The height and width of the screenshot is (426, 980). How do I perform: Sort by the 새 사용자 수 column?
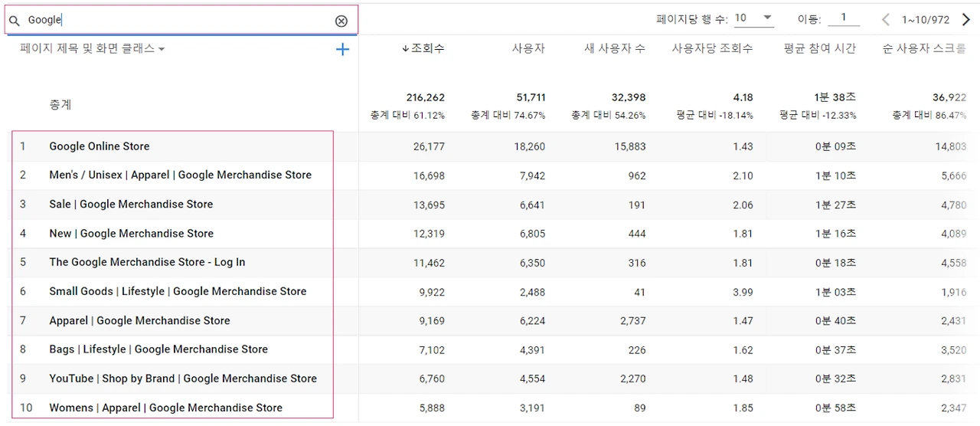pos(615,48)
